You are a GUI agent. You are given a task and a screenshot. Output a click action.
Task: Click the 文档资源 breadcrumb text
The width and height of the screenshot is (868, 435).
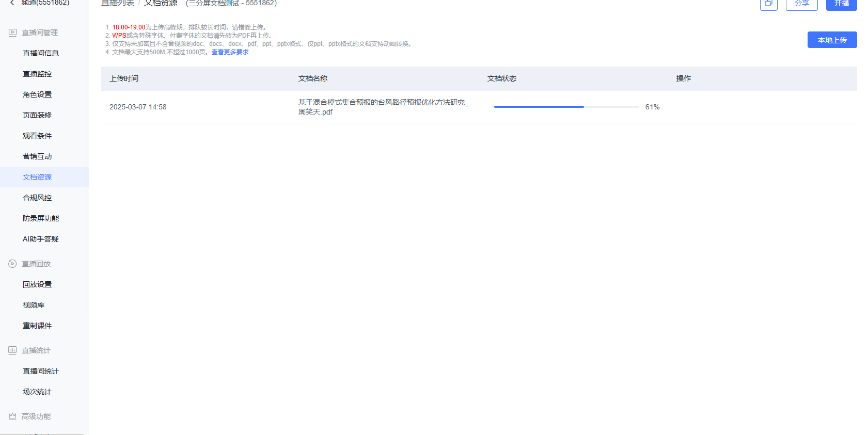pyautogui.click(x=161, y=3)
